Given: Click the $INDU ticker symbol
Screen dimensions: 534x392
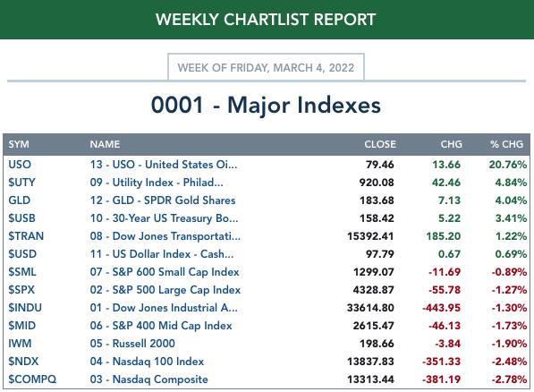Looking at the screenshot, I should coord(25,308).
